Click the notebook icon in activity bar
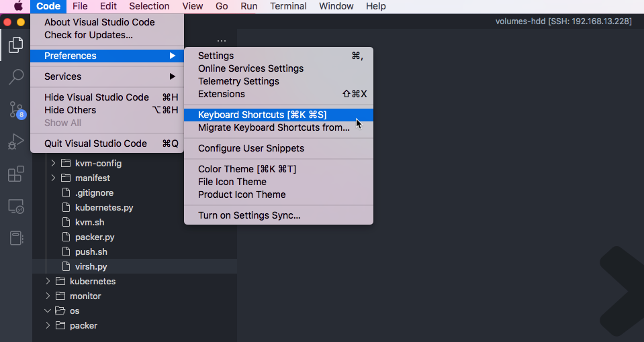 click(x=16, y=238)
